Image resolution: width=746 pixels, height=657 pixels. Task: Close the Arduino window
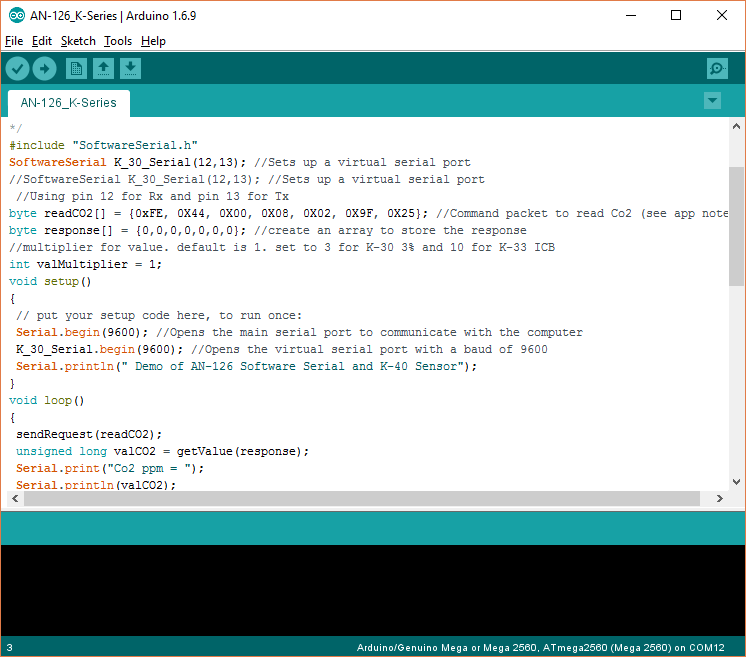(722, 16)
